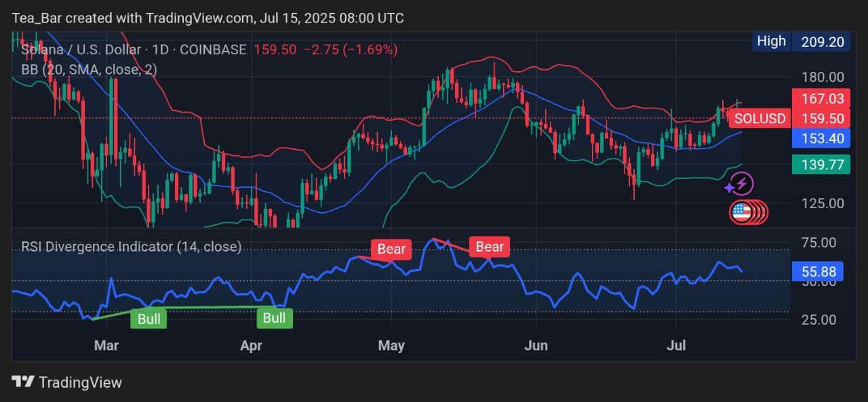
Task: Click the 180.00 price axis label
Action: 821,77
